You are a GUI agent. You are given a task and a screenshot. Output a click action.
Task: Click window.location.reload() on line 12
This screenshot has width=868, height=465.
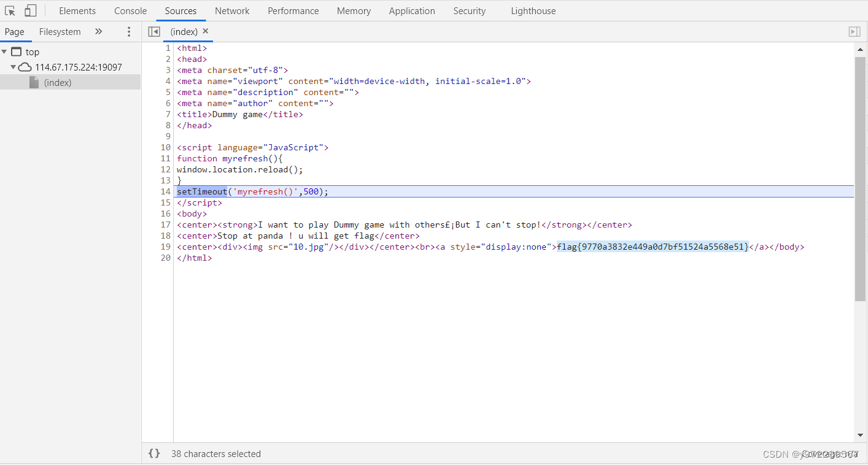pyautogui.click(x=240, y=169)
